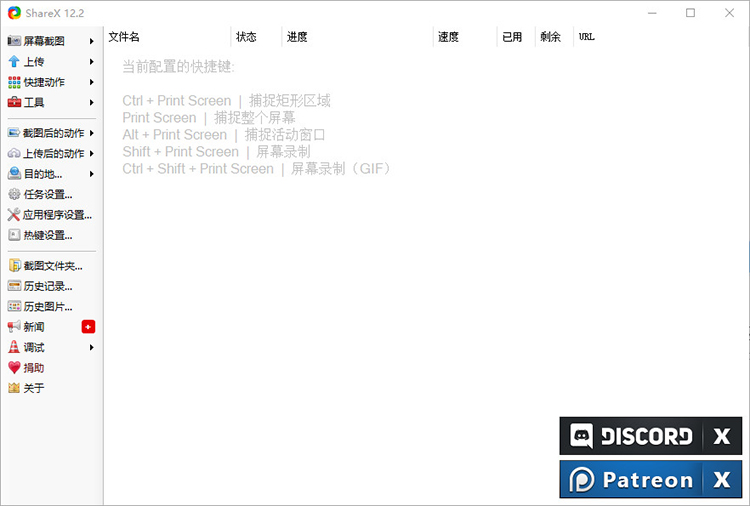Open 任务设置 via its gear icon
This screenshot has height=506, width=750.
click(14, 194)
